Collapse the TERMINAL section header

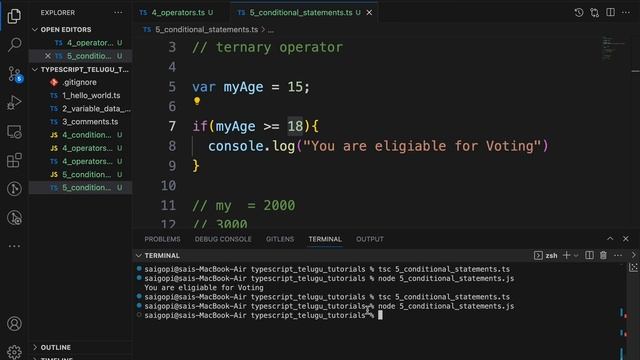(158, 256)
